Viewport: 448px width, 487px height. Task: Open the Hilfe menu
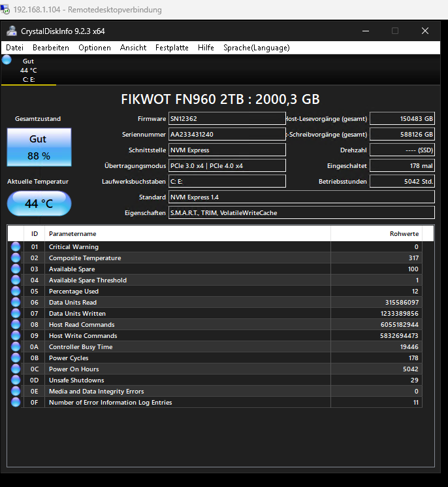pyautogui.click(x=206, y=48)
